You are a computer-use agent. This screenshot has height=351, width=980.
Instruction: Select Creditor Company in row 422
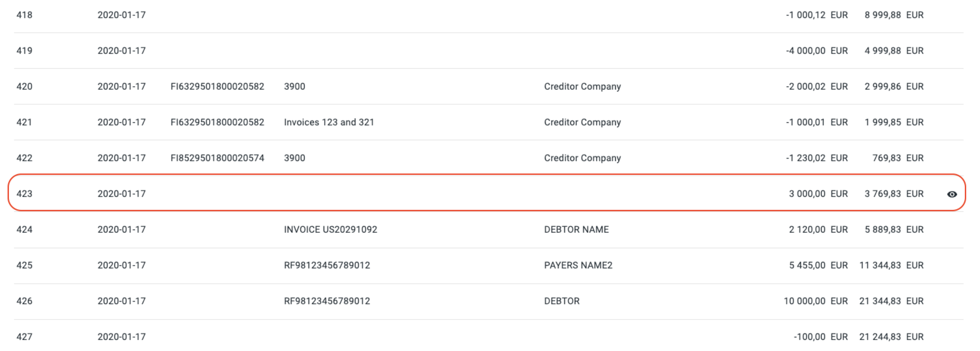click(582, 158)
